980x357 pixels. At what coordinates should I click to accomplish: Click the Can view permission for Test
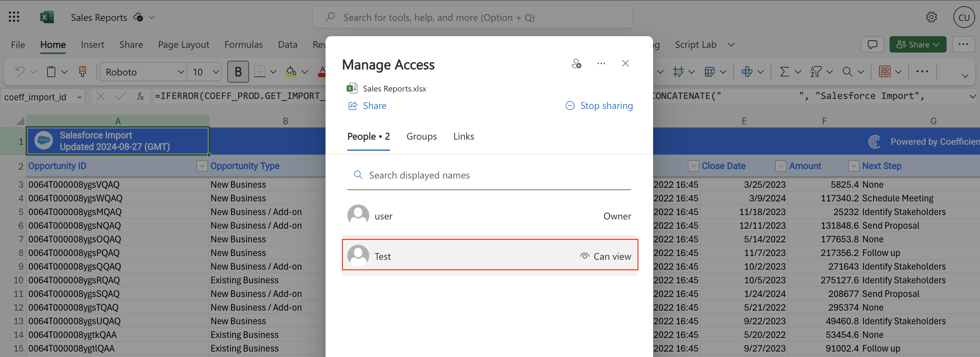[605, 257]
